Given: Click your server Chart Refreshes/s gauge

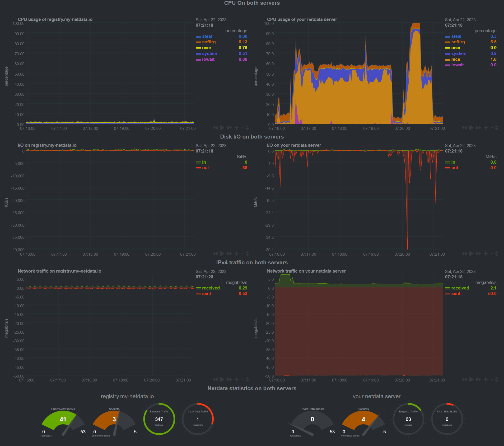Looking at the screenshot, I should [x=312, y=422].
